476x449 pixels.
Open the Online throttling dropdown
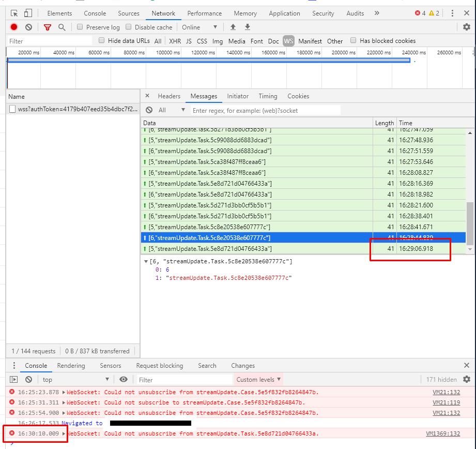pyautogui.click(x=199, y=27)
